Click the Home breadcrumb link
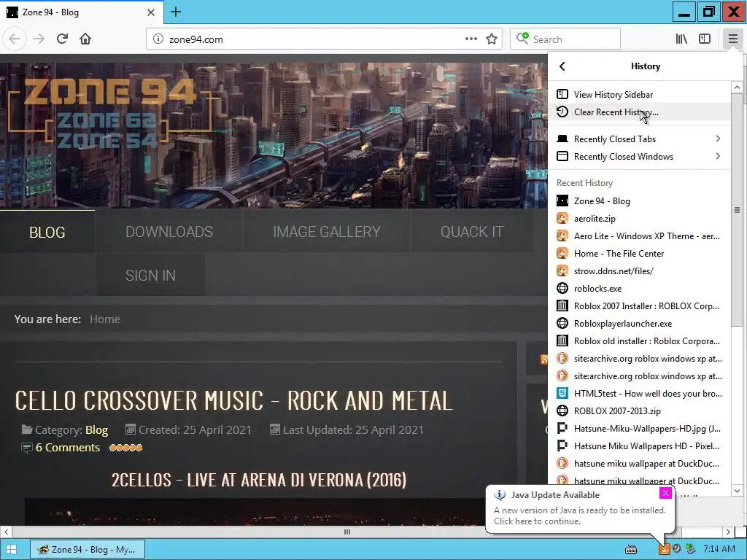Image resolution: width=747 pixels, height=560 pixels. [x=105, y=319]
